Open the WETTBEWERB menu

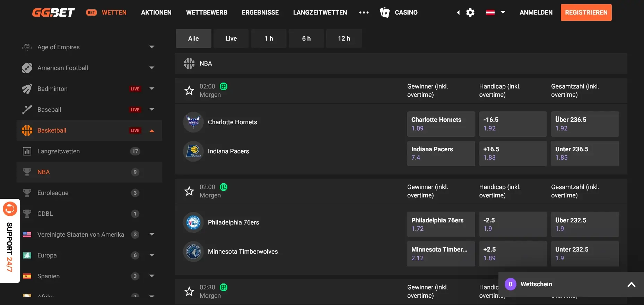pos(207,12)
